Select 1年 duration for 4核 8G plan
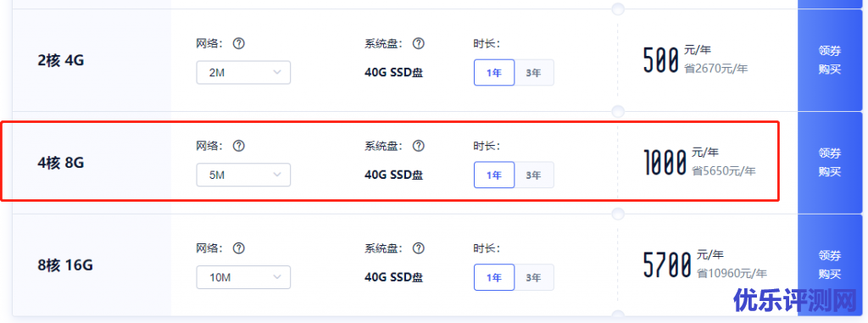This screenshot has width=868, height=323. point(494,175)
